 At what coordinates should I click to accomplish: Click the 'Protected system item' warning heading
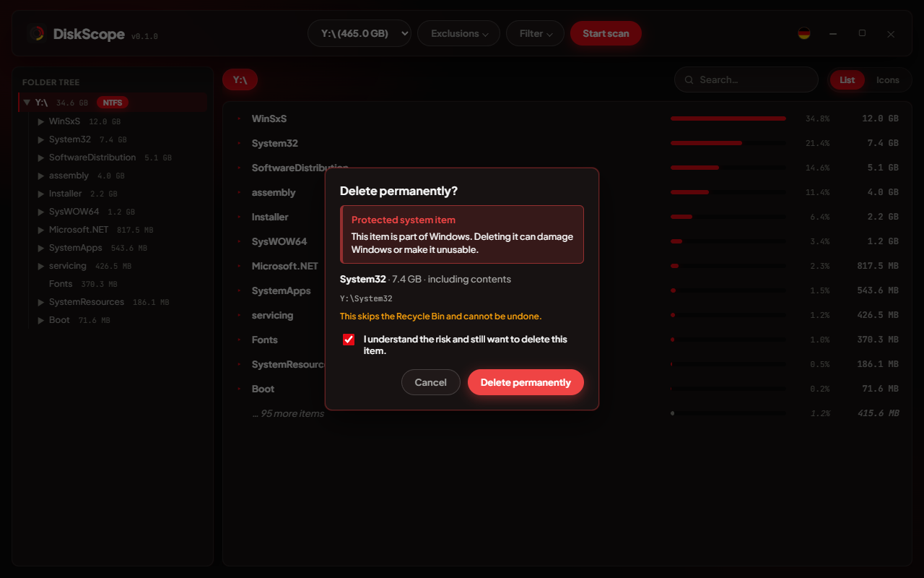404,220
